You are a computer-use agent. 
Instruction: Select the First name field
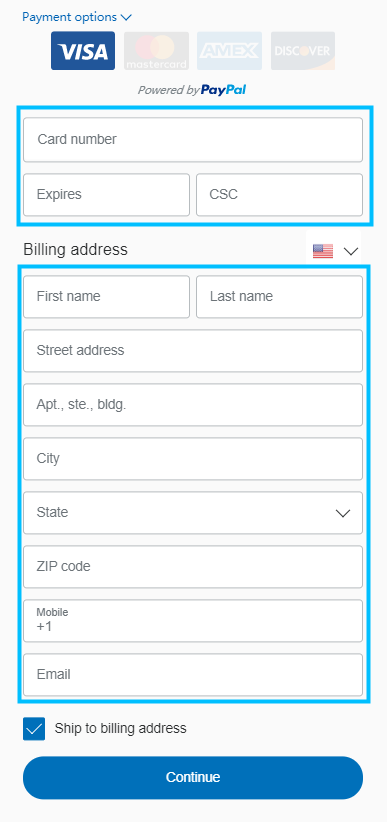[106, 297]
